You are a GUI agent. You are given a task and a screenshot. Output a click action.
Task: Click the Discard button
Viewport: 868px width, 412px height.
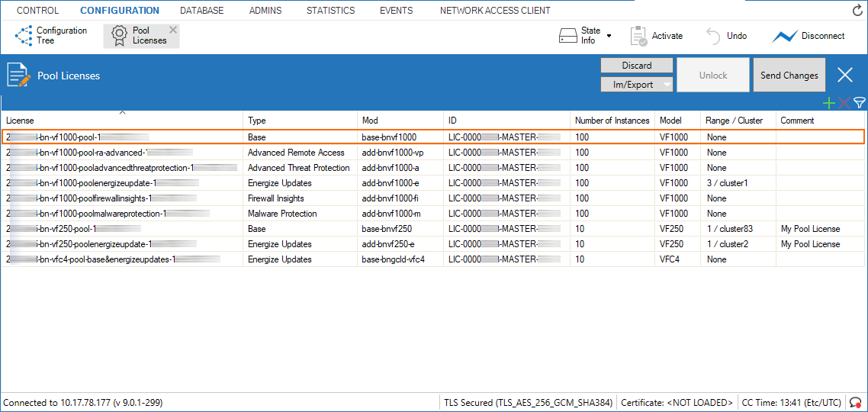click(637, 66)
